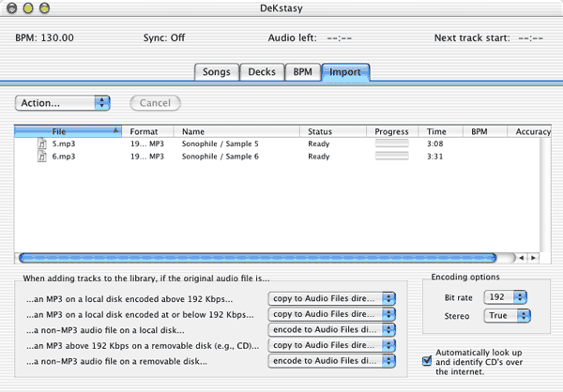Switch to the BPM tab
Image resolution: width=563 pixels, height=392 pixels.
pyautogui.click(x=303, y=72)
